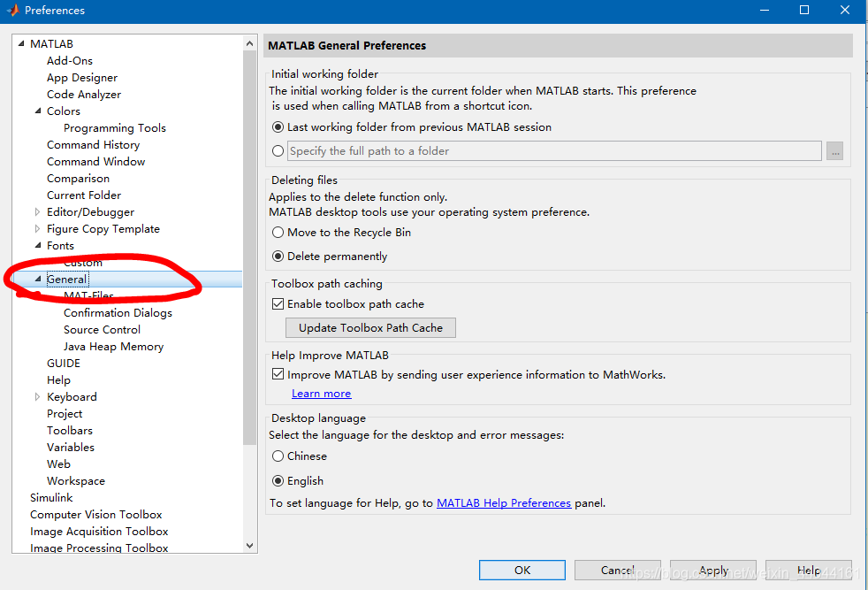This screenshot has width=868, height=590.
Task: Collapse the Fonts tree node
Action: pyautogui.click(x=38, y=245)
